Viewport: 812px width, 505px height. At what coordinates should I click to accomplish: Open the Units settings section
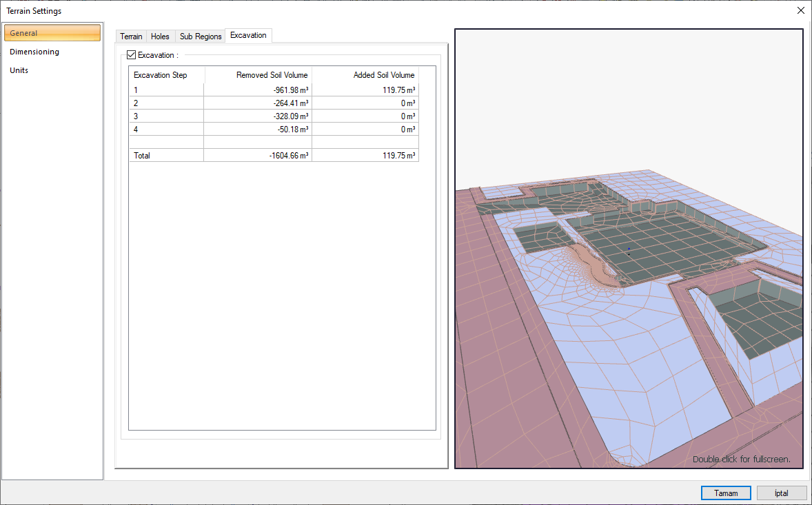[x=19, y=70]
